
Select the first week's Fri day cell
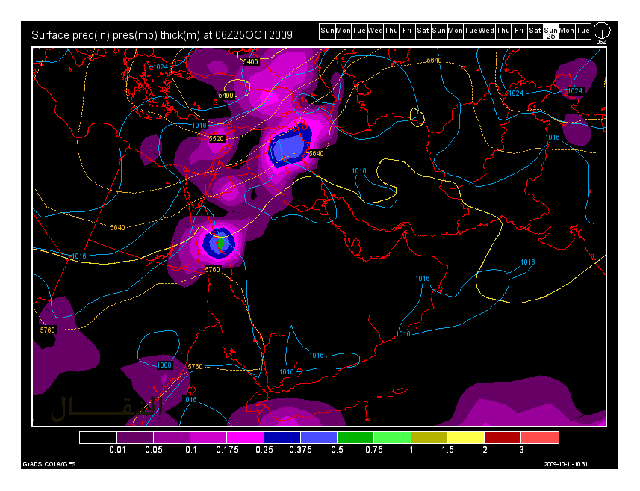pos(407,31)
